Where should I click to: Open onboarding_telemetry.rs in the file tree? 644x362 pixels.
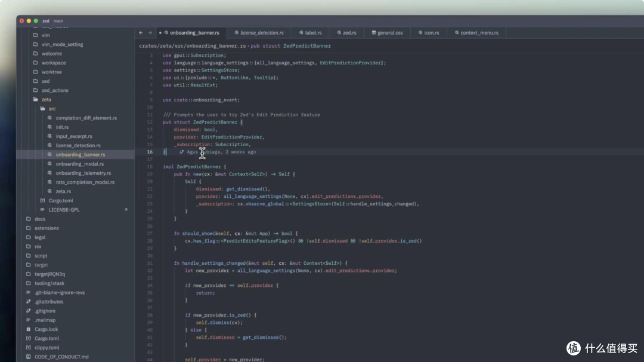click(x=83, y=173)
